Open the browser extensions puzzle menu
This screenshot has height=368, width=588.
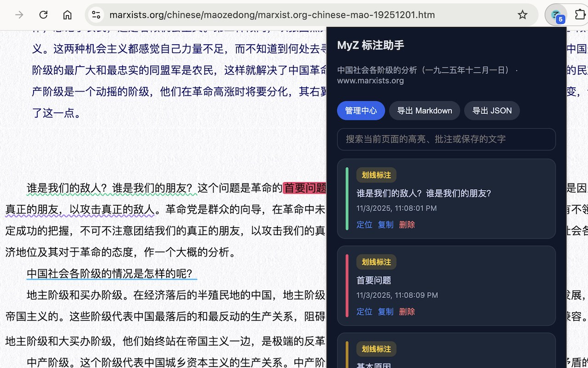pos(580,15)
